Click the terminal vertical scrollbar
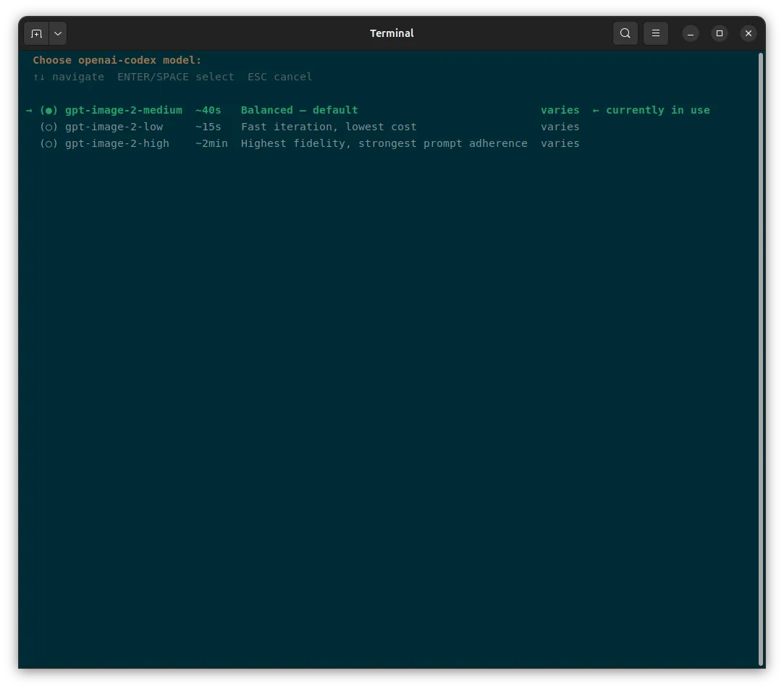Viewport: 784px width, 689px height. (x=761, y=358)
